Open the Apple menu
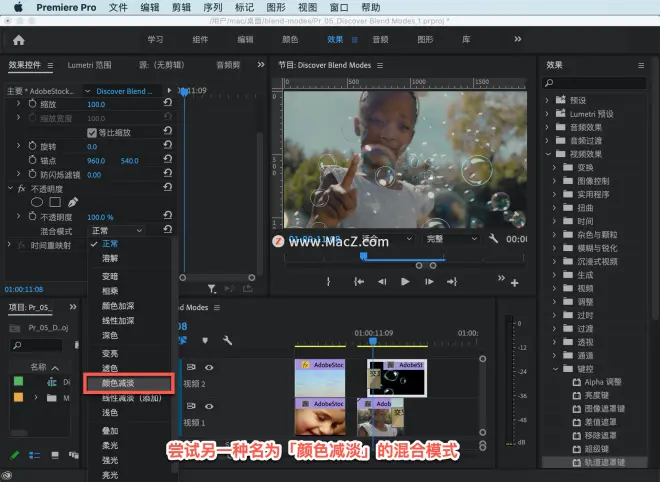Screen dimensions: 660x482 tap(18, 8)
